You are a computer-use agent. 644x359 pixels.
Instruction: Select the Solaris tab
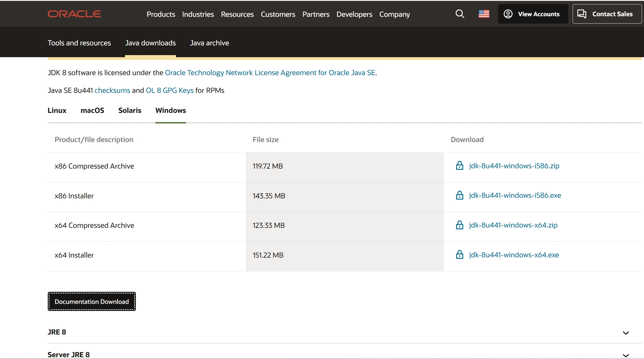tap(130, 111)
